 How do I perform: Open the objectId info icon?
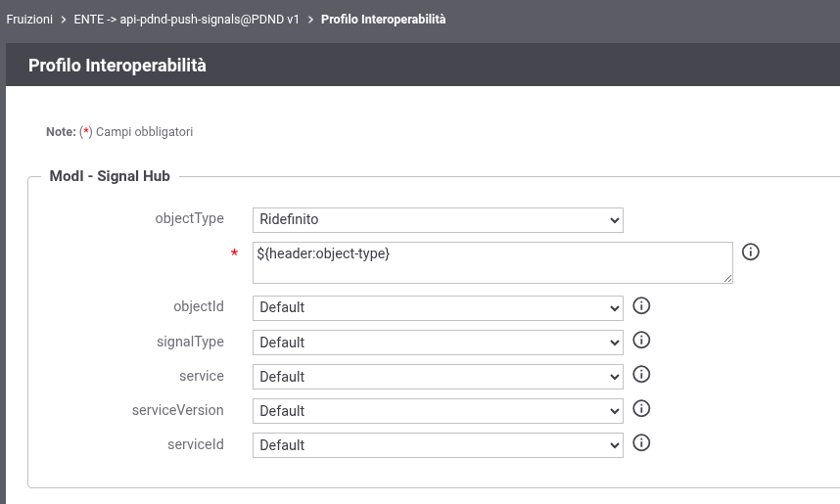[x=641, y=306]
